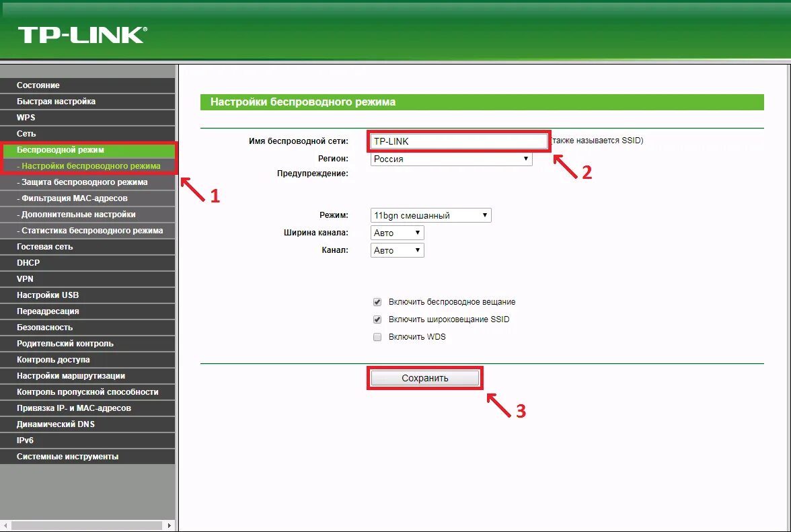Go to Фильтрация MAC-адресов
This screenshot has height=532, width=791.
pos(87,198)
